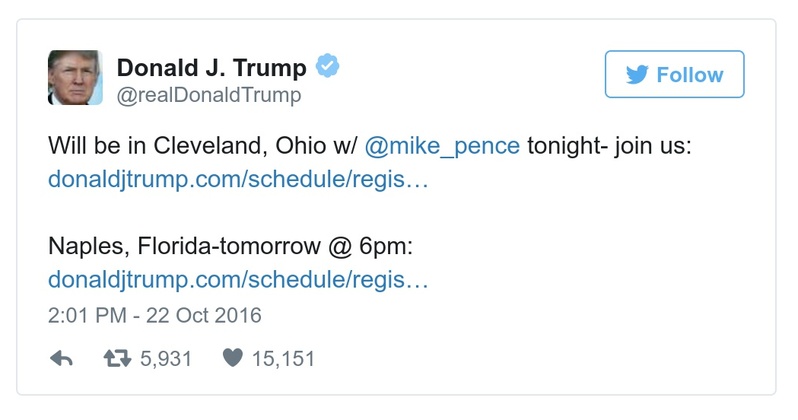
Task: Like the tweet with the heart icon
Action: (x=232, y=358)
